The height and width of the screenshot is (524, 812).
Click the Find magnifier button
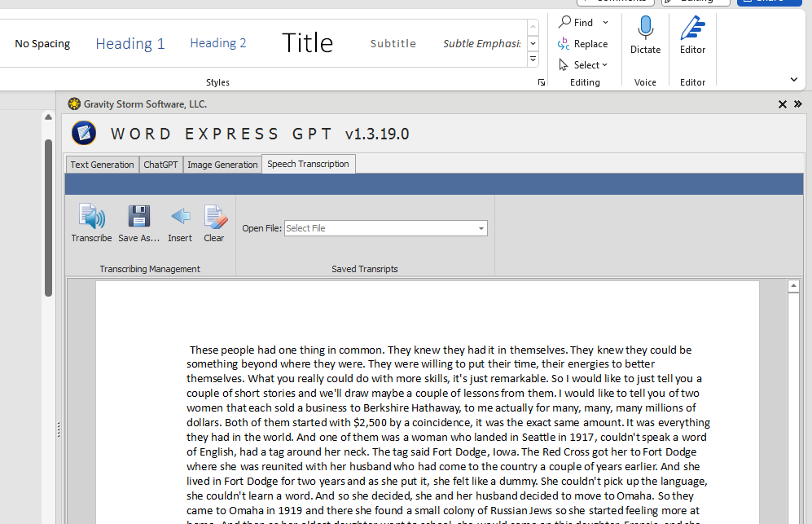pos(576,22)
